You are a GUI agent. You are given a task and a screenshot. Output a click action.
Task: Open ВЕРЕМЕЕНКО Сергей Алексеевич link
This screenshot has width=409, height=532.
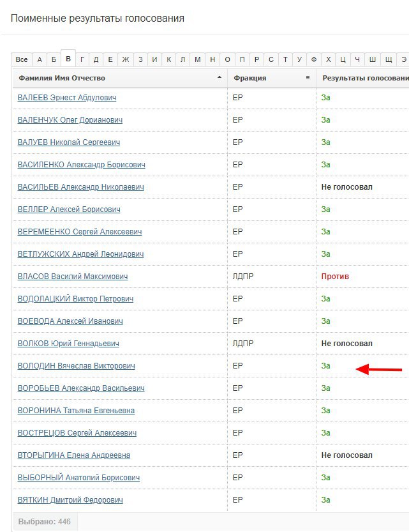coord(80,232)
